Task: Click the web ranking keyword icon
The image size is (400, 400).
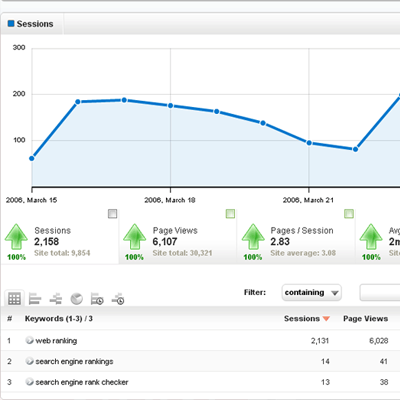Action: click(30, 341)
